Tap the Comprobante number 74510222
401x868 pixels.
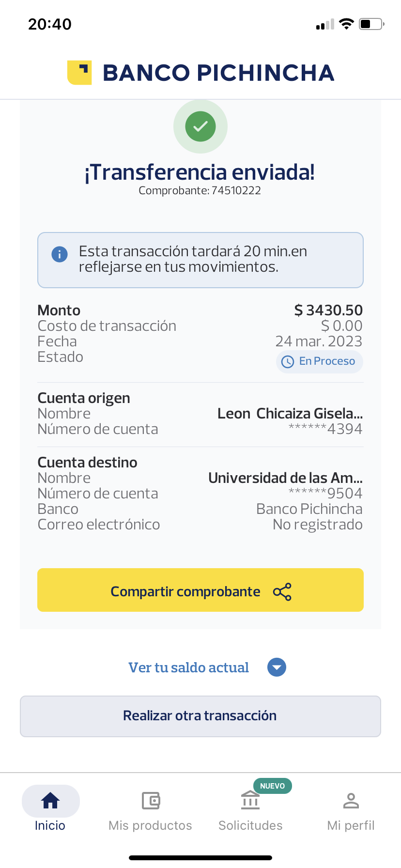click(x=236, y=191)
